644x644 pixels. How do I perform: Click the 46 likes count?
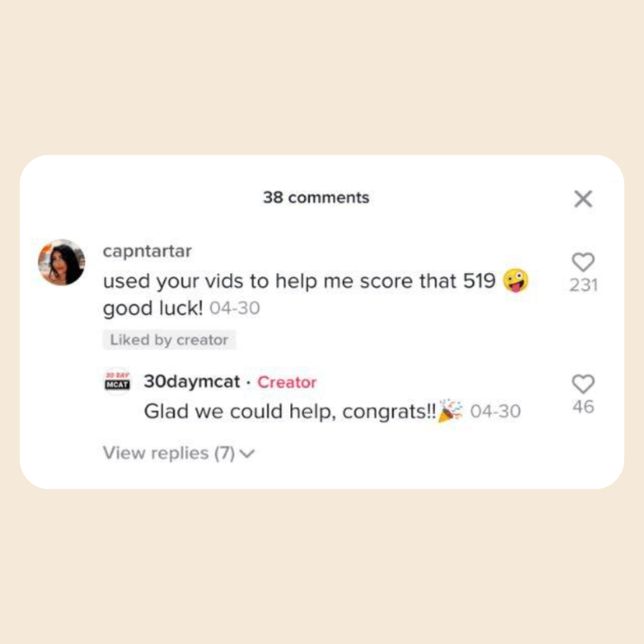click(x=583, y=407)
